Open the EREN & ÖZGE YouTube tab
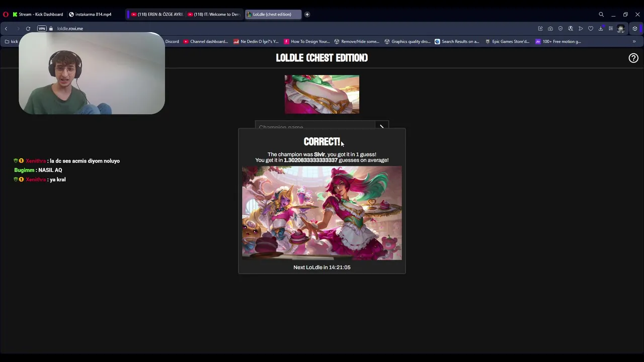Image resolution: width=644 pixels, height=362 pixels. pyautogui.click(x=156, y=15)
